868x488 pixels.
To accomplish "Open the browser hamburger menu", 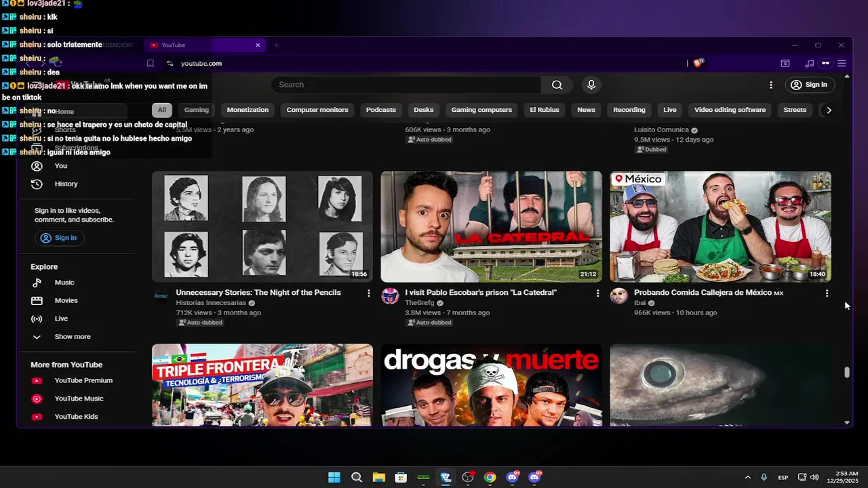I will tap(842, 63).
